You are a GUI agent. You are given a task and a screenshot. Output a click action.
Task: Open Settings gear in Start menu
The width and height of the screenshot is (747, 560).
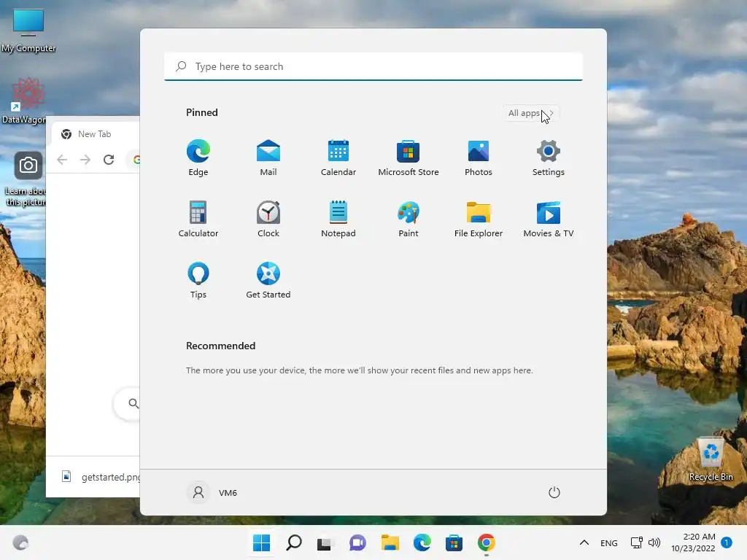[549, 158]
